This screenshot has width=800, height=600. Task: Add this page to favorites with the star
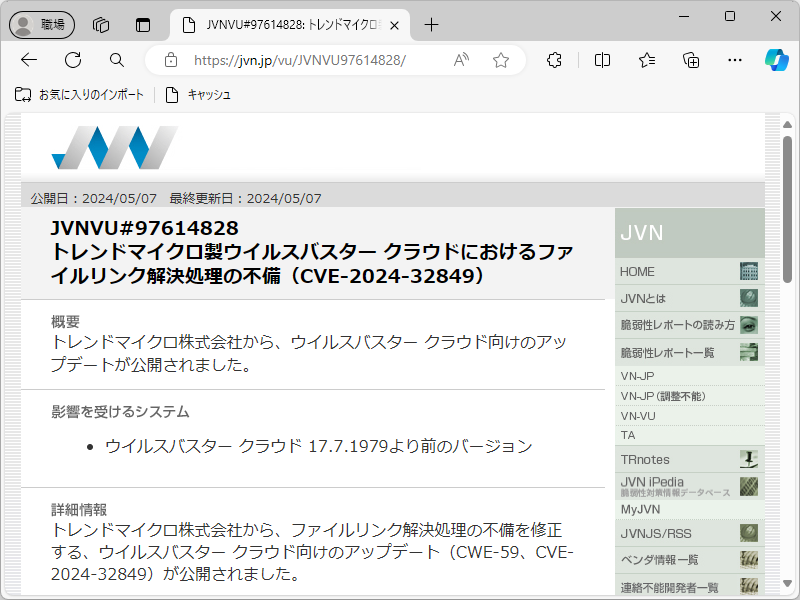[x=500, y=60]
